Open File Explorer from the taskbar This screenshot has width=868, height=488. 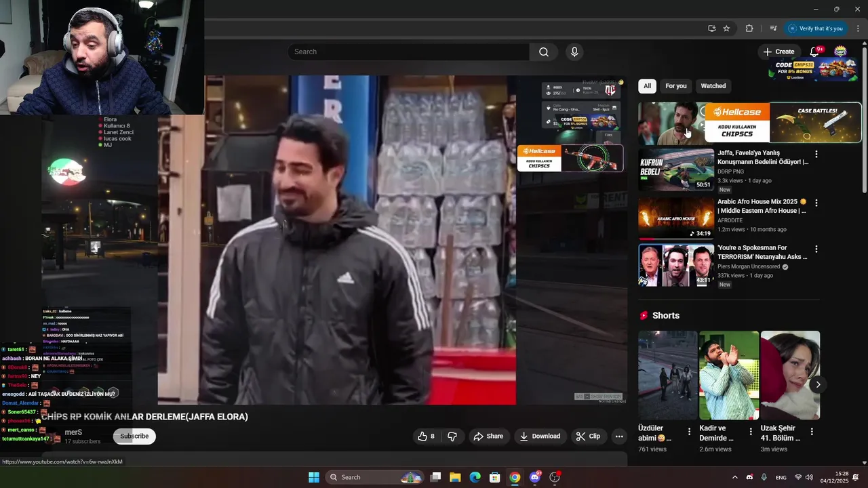point(455,477)
